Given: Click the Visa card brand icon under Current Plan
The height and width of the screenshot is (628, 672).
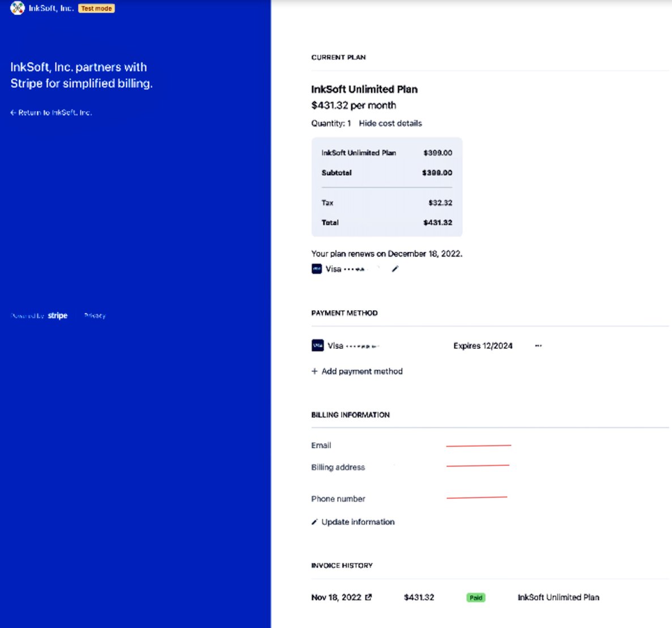Looking at the screenshot, I should (x=317, y=269).
